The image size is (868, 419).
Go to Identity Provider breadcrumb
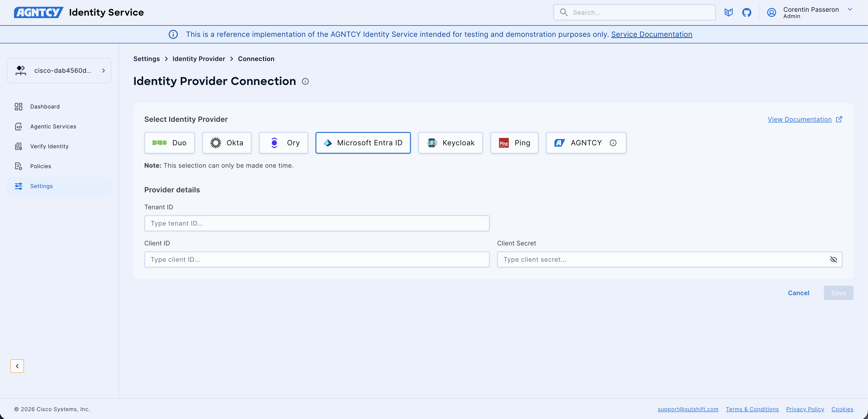(x=199, y=59)
